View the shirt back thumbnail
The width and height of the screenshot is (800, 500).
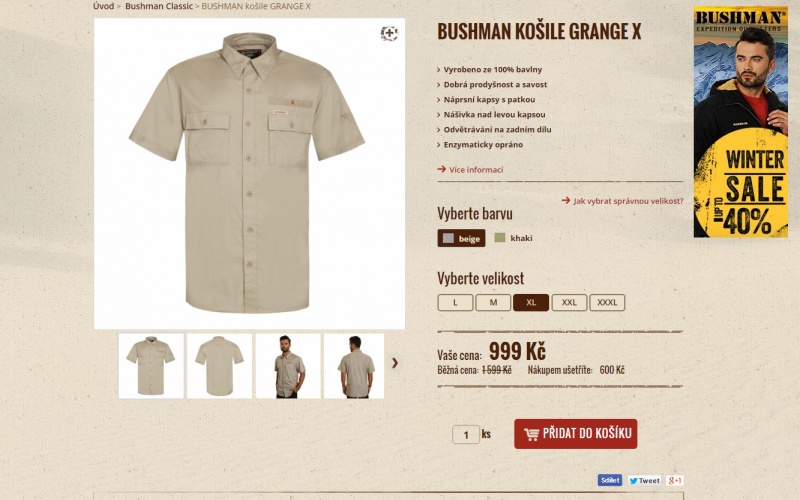[x=219, y=366]
